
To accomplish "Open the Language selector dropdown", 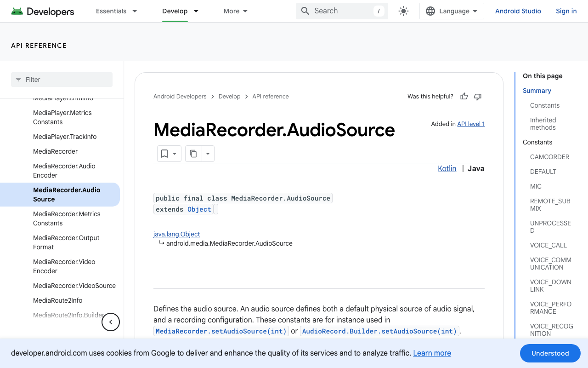I will coord(452,11).
